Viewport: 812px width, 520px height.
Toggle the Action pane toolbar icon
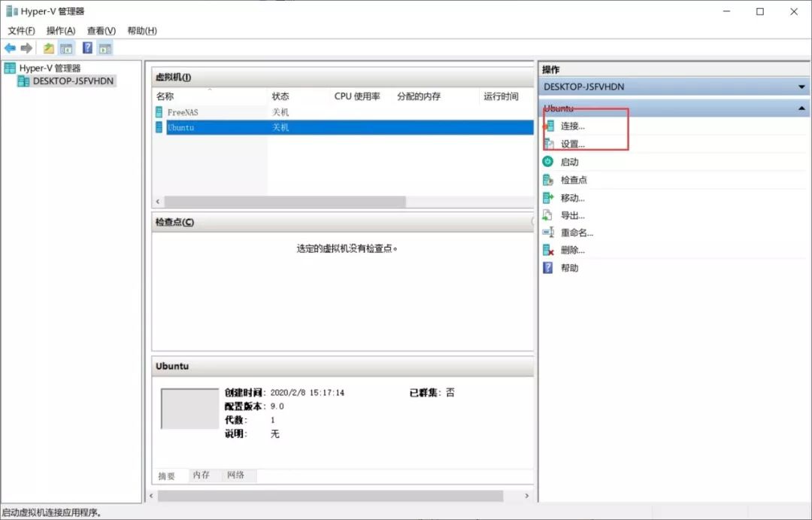pos(105,48)
